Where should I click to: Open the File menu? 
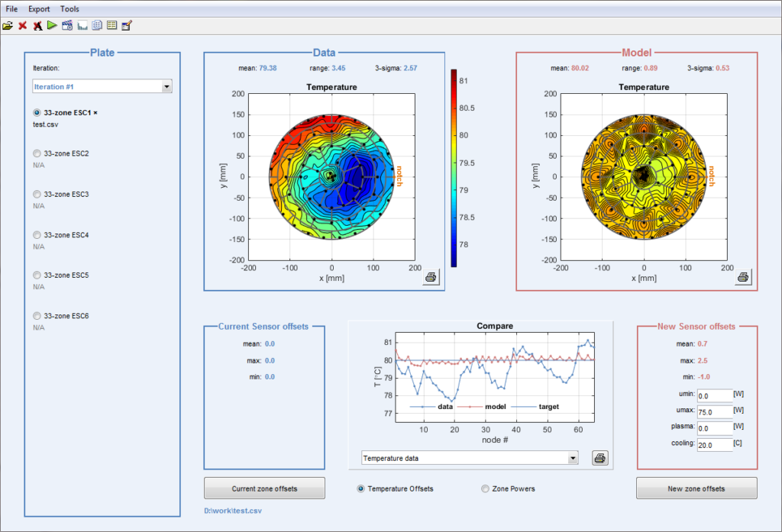(11, 9)
